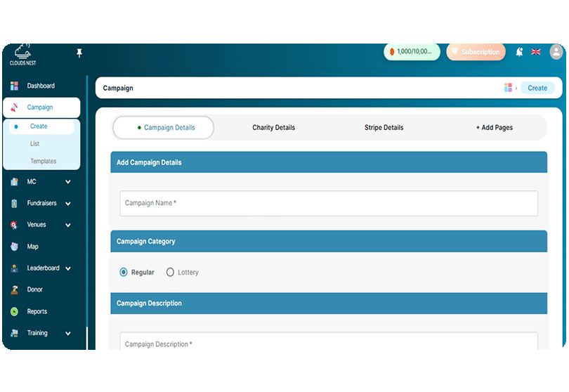
Task: Open Campaign in the sidebar
Action: click(41, 107)
